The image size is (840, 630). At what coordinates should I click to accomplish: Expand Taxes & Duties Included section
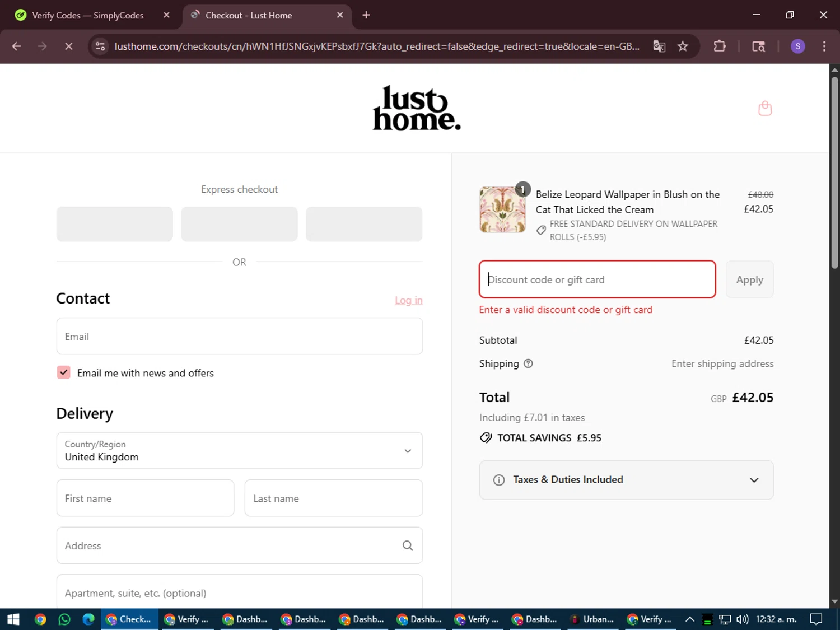pos(626,480)
